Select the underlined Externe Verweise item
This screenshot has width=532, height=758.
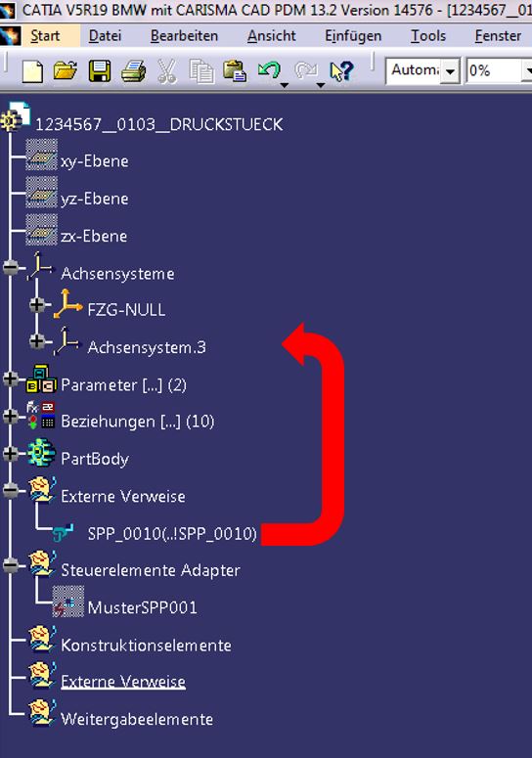click(x=123, y=681)
